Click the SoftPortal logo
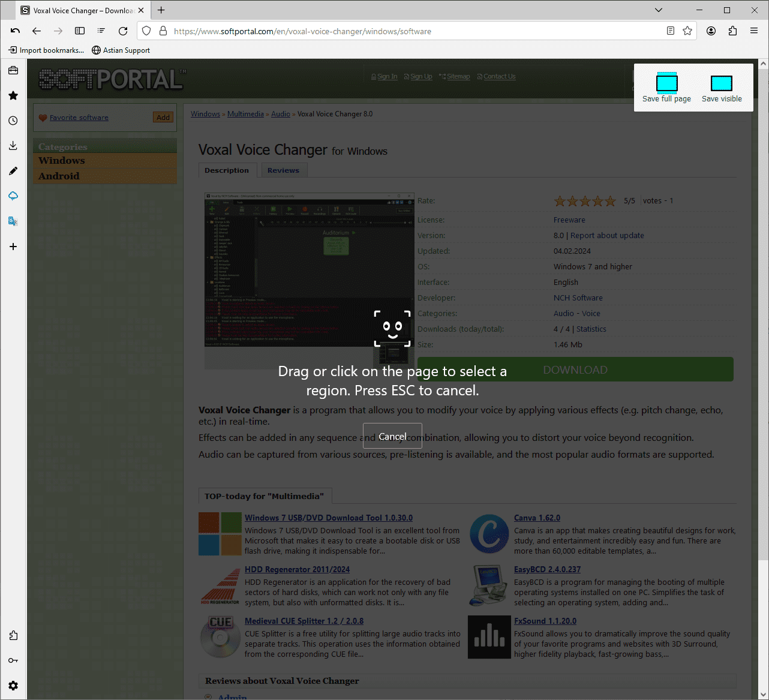769x700 pixels. point(112,79)
